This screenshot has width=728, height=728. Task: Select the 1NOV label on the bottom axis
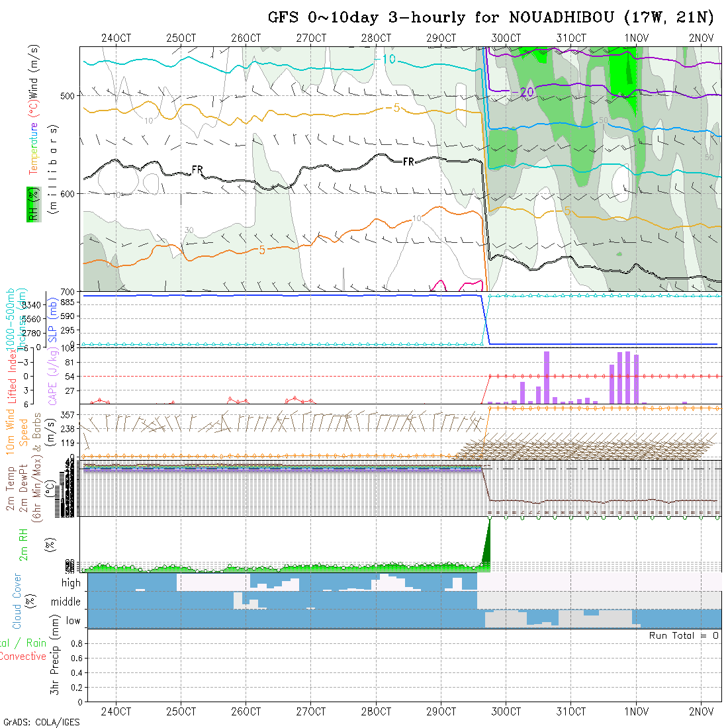point(636,711)
